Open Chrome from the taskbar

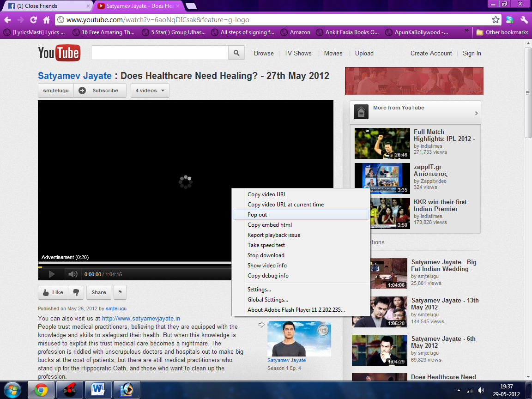(41, 390)
